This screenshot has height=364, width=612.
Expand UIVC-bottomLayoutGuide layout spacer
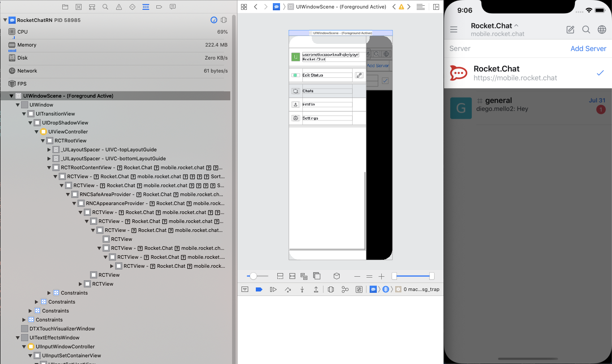49,158
